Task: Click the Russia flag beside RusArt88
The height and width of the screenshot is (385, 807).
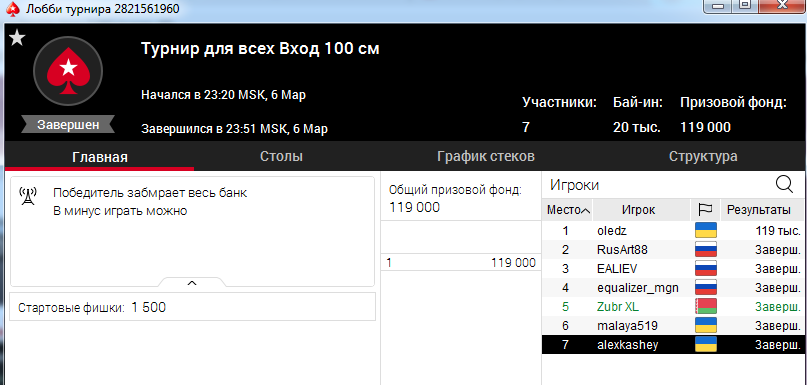Action: 706,250
